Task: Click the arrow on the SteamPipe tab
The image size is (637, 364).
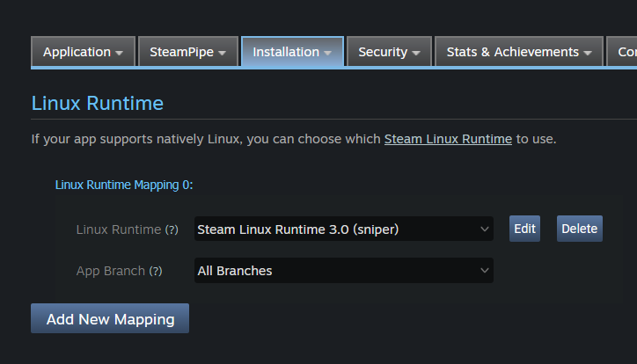Action: 223,53
